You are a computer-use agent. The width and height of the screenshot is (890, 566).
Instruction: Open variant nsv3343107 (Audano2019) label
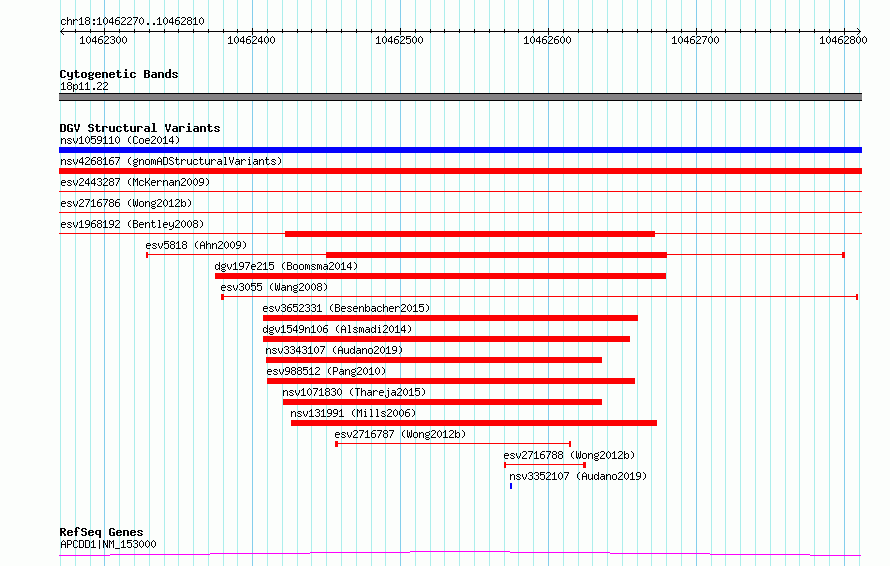[x=334, y=350]
